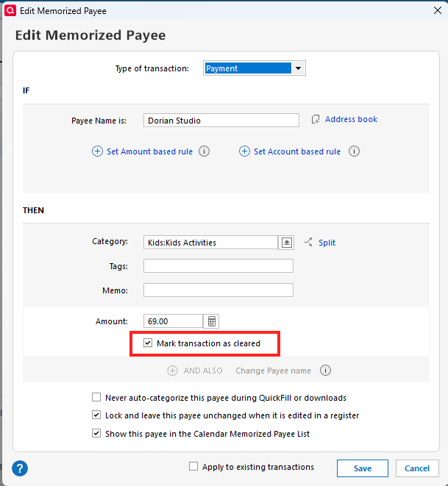Toggle Apply to existing transactions checkbox

(193, 466)
